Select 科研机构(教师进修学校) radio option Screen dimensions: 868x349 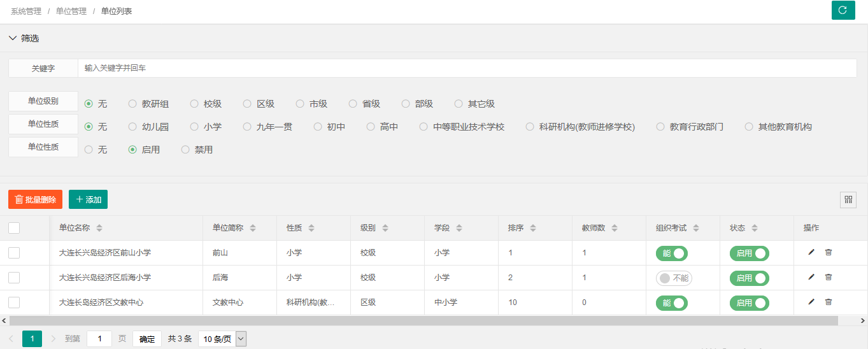pos(530,127)
